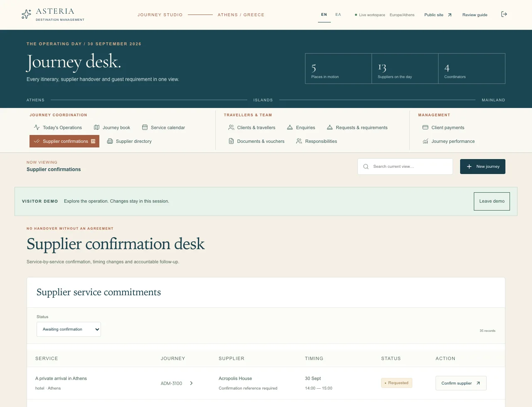Click the Journey book map icon
This screenshot has height=407, width=532.
[97, 127]
